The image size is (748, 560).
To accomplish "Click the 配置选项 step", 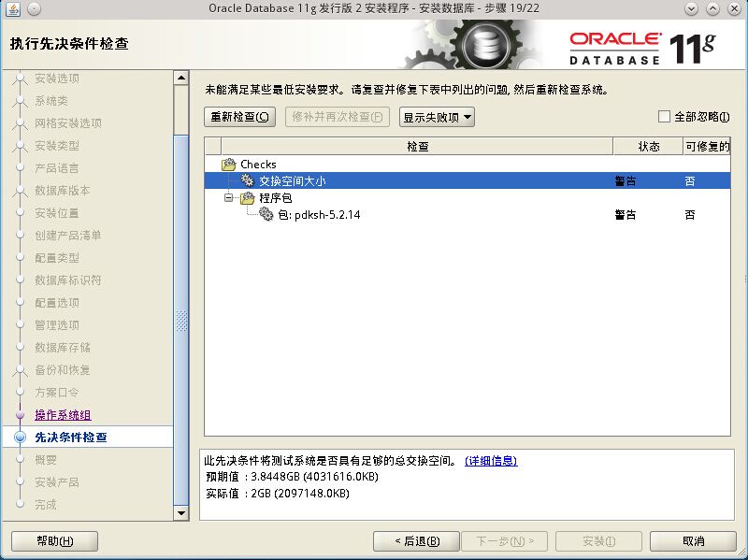I will click(57, 302).
